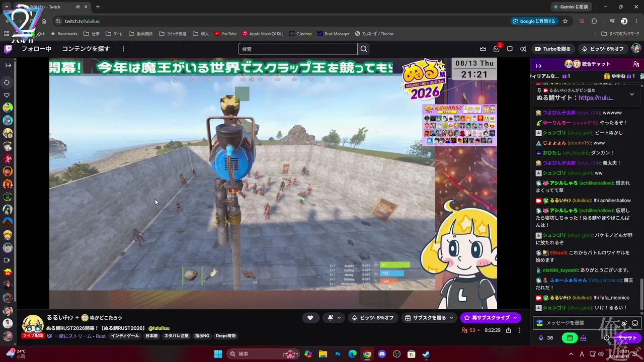
Task: Open the 動画関係 bookmark folder
Action: (141, 34)
